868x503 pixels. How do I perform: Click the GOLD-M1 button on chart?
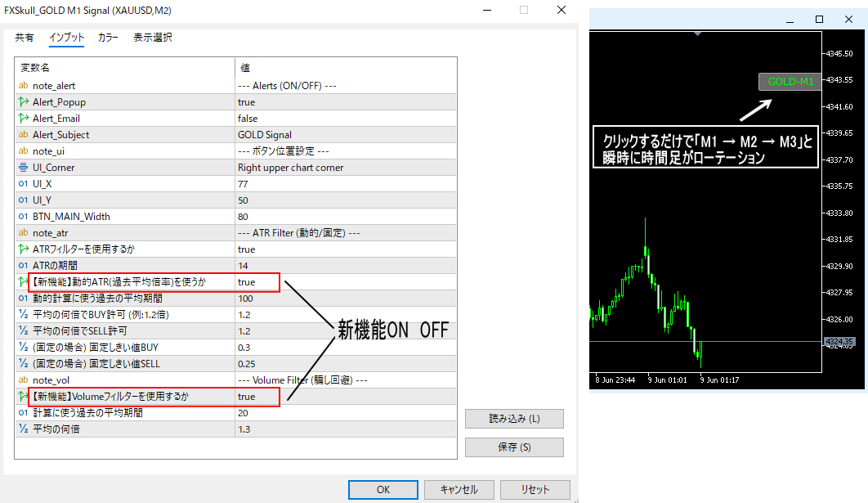790,82
